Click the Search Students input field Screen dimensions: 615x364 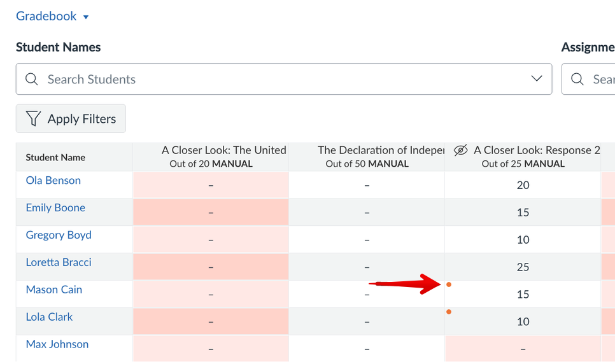pos(280,80)
